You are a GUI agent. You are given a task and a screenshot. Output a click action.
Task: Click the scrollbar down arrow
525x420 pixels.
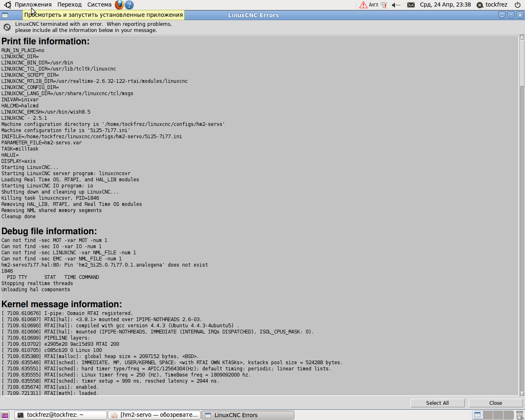click(x=522, y=394)
